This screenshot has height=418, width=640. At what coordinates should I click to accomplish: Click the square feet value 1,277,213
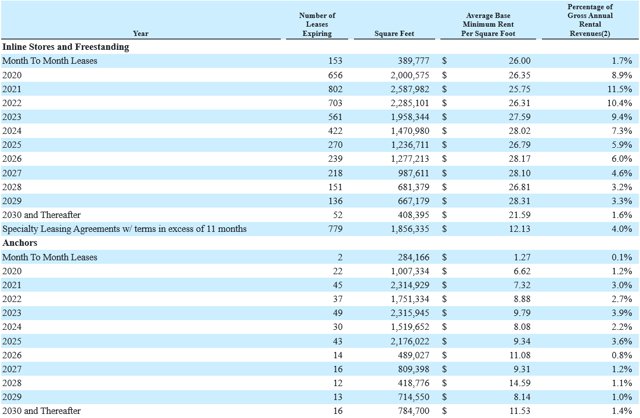(x=410, y=159)
